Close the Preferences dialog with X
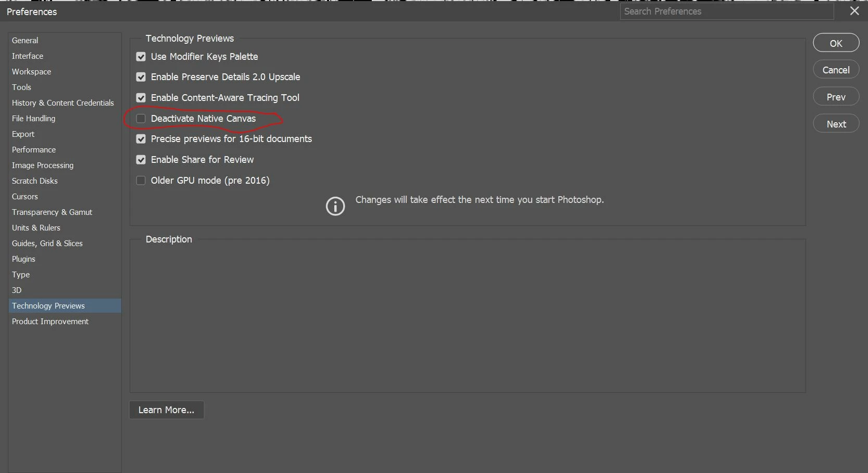Screen dimensions: 868x473 click(854, 11)
